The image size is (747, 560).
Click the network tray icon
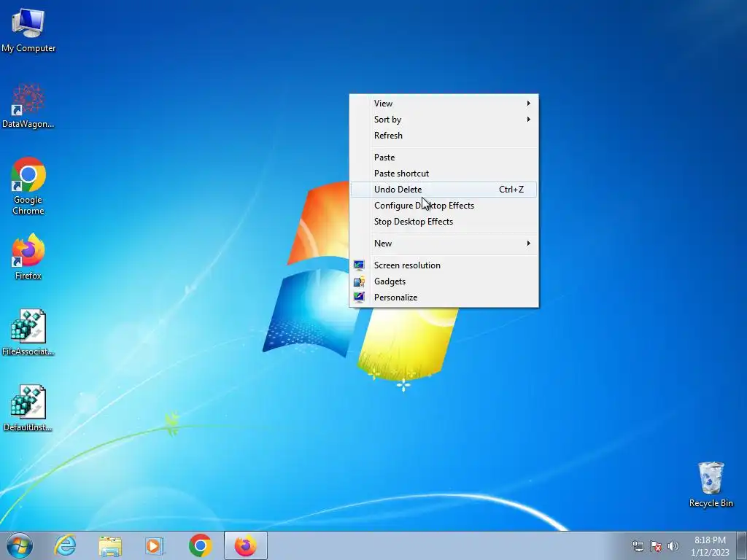pos(638,546)
